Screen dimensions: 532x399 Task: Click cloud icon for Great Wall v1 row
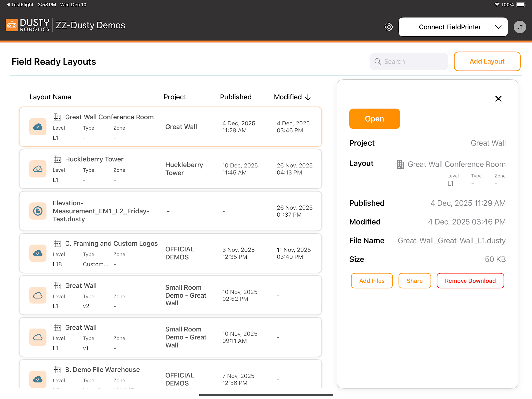pyautogui.click(x=38, y=337)
